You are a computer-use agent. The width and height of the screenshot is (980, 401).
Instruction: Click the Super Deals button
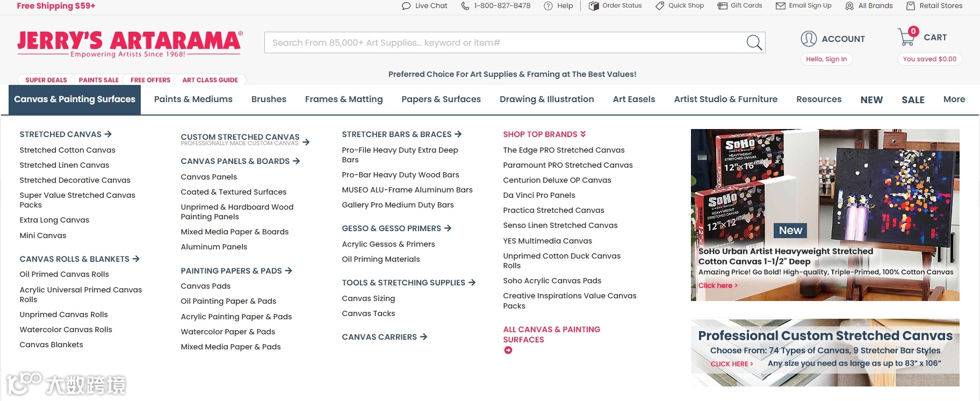[46, 80]
